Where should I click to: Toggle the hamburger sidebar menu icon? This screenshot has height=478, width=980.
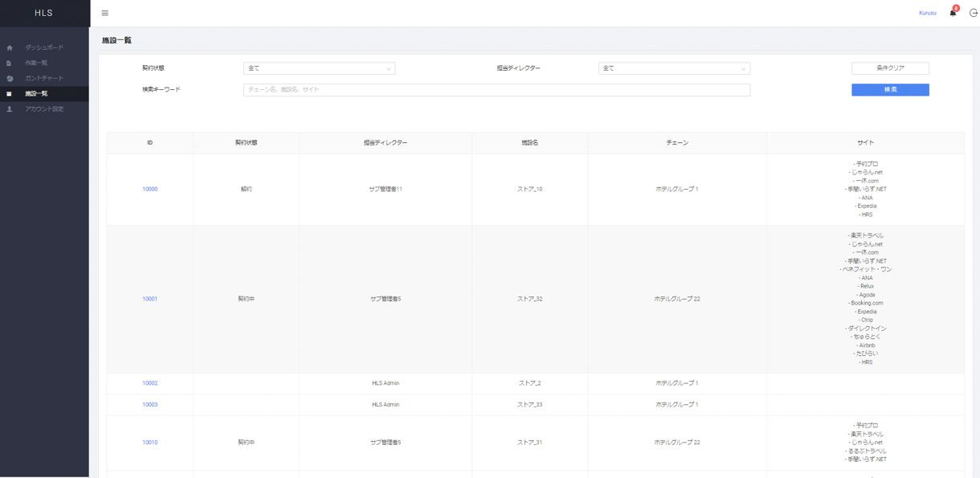(x=104, y=13)
